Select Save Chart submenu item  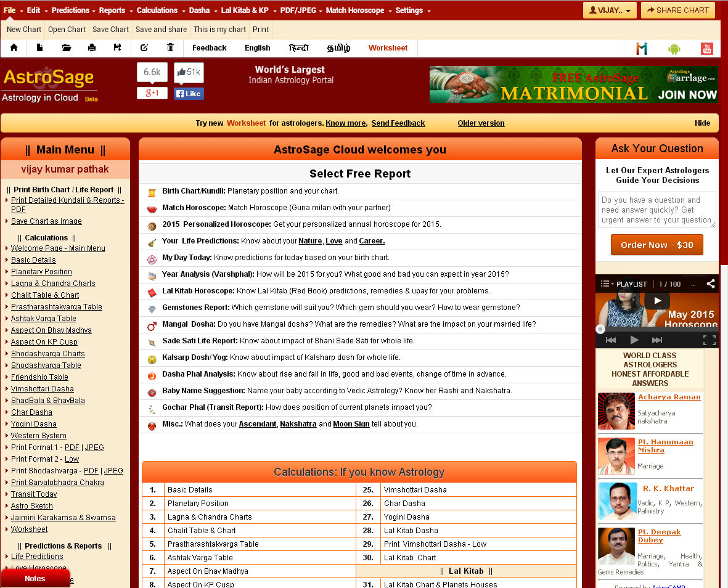(110, 29)
